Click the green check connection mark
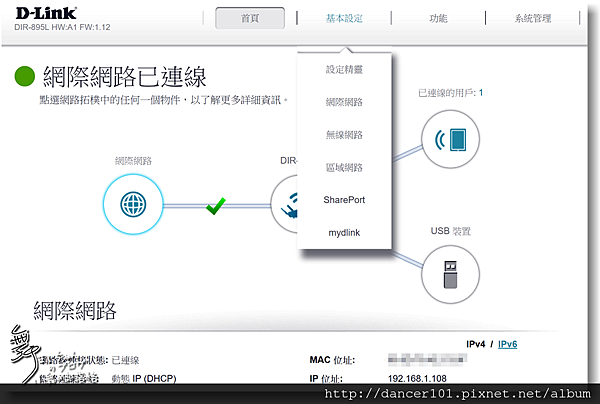Screen dimensions: 600x404 (216, 206)
